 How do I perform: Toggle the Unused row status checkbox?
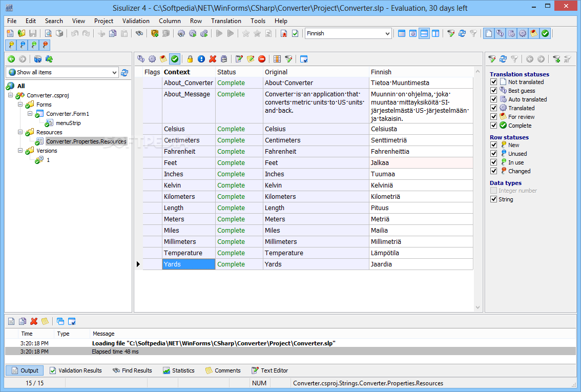pos(493,153)
